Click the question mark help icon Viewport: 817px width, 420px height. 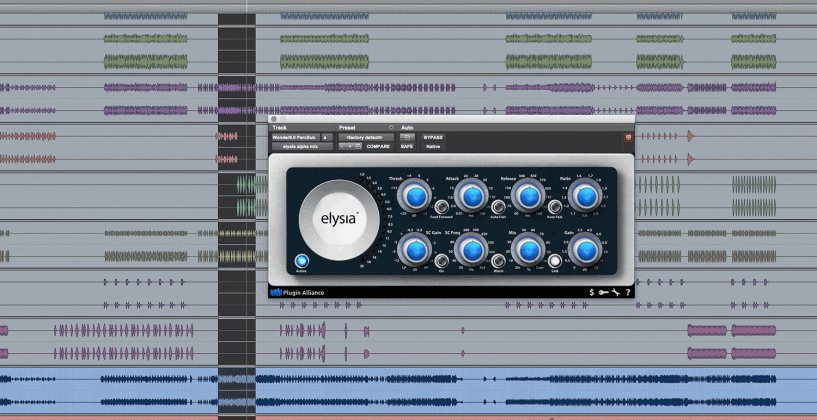[x=628, y=292]
